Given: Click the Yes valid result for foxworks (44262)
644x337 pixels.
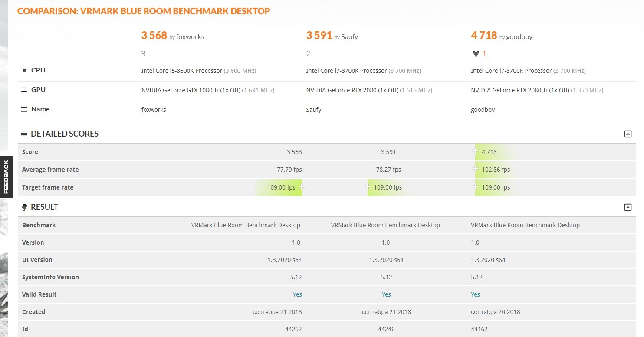Looking at the screenshot, I should 297,294.
